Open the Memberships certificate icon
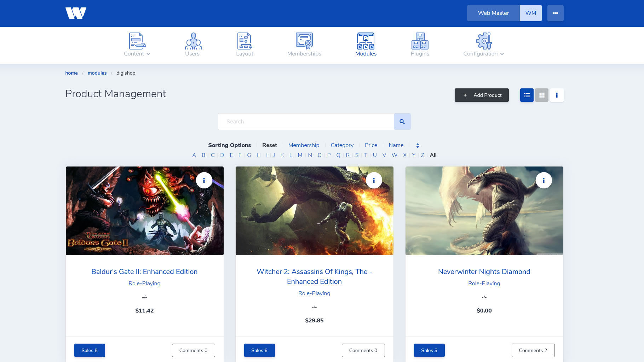Viewport: 644px width, 362px height. (x=304, y=41)
